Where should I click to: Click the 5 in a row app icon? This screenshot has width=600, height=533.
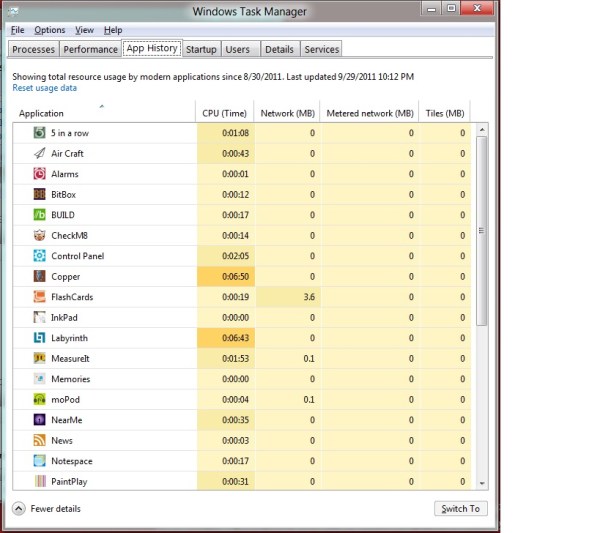click(x=39, y=133)
